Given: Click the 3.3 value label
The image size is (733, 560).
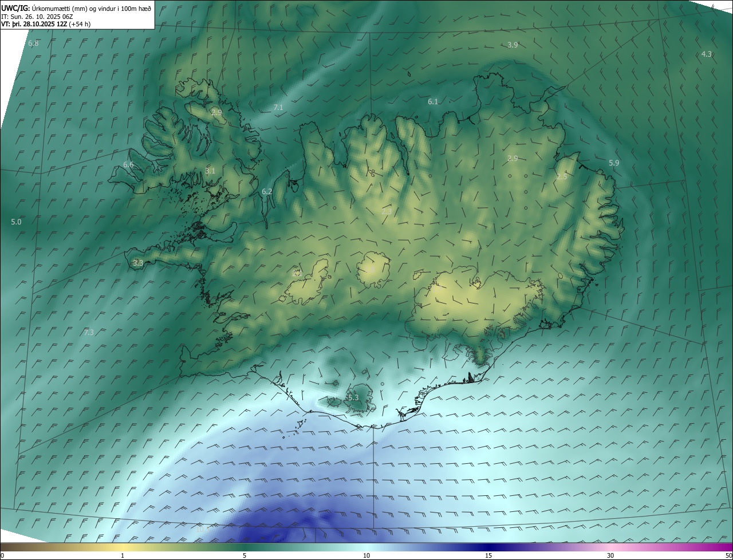Looking at the screenshot, I should point(137,263).
